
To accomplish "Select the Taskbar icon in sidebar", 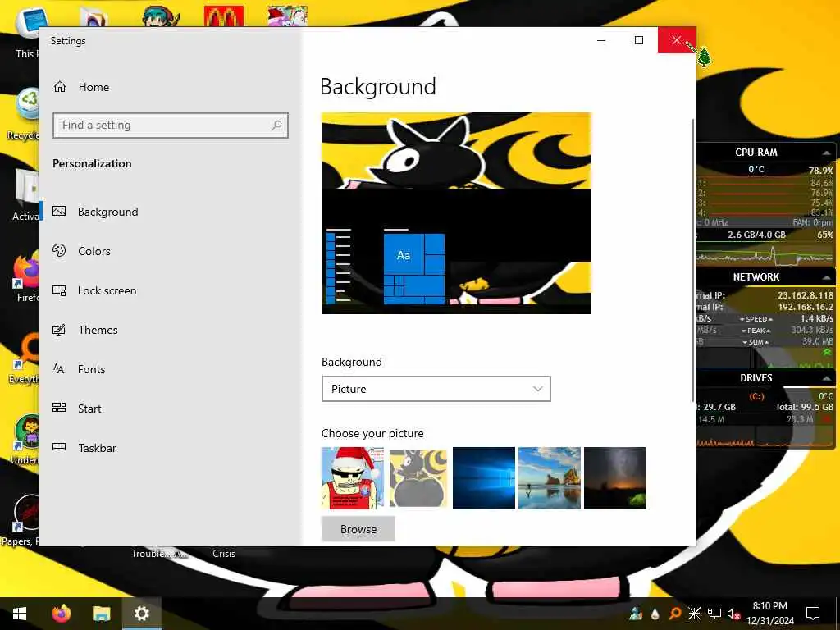I will [x=59, y=447].
